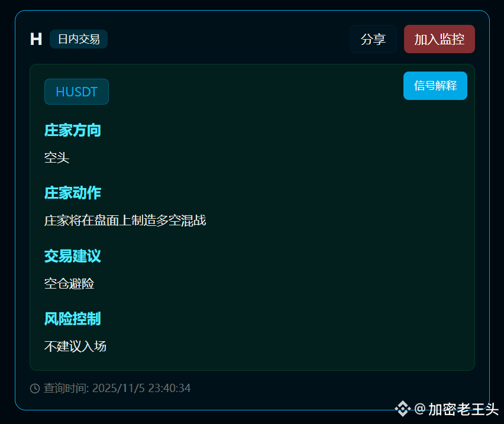Click the 空仓避险 suggestion text
This screenshot has height=424, width=504.
(69, 284)
